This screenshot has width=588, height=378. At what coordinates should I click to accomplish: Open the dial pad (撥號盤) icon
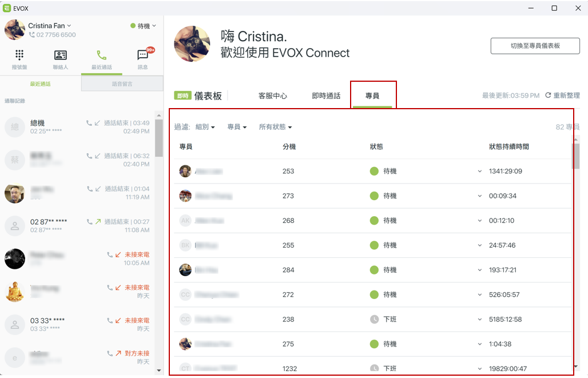point(19,55)
